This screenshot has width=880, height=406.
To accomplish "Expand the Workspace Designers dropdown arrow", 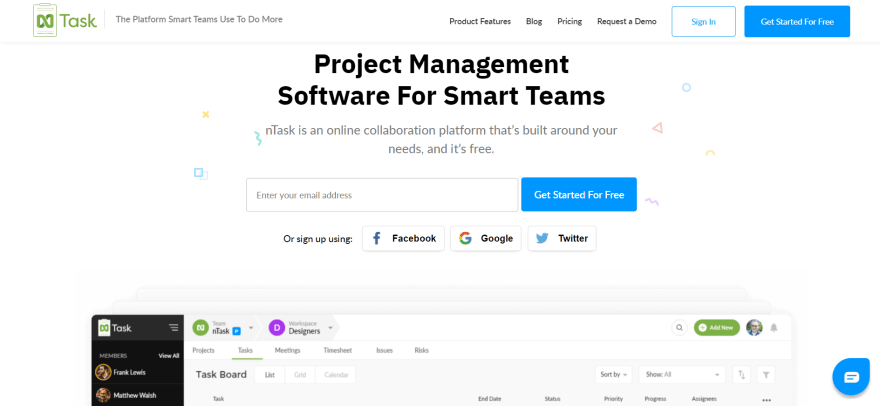I will coord(330,327).
